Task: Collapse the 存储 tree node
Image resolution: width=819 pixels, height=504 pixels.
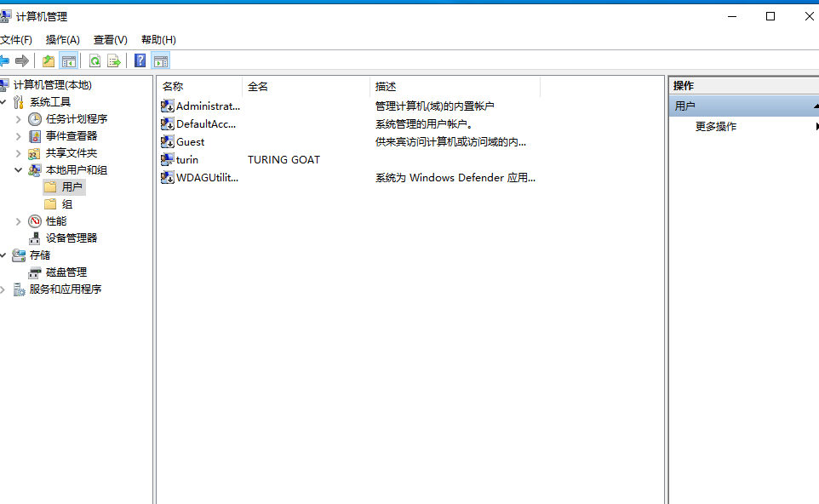Action: [x=3, y=255]
